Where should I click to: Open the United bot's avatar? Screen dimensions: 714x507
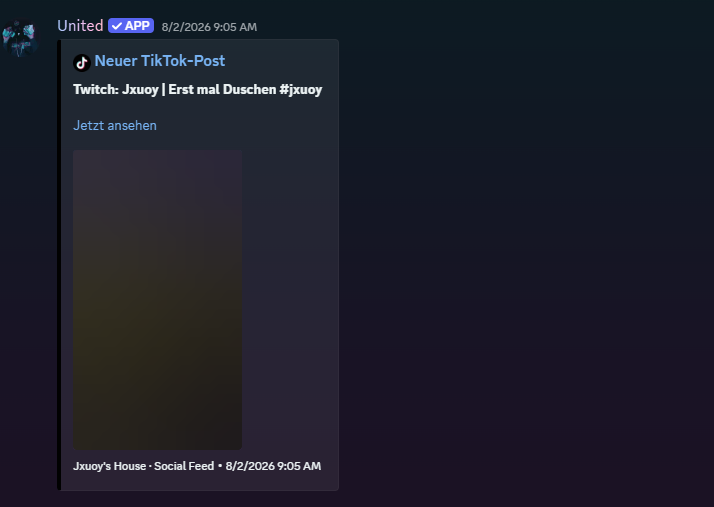(x=20, y=38)
